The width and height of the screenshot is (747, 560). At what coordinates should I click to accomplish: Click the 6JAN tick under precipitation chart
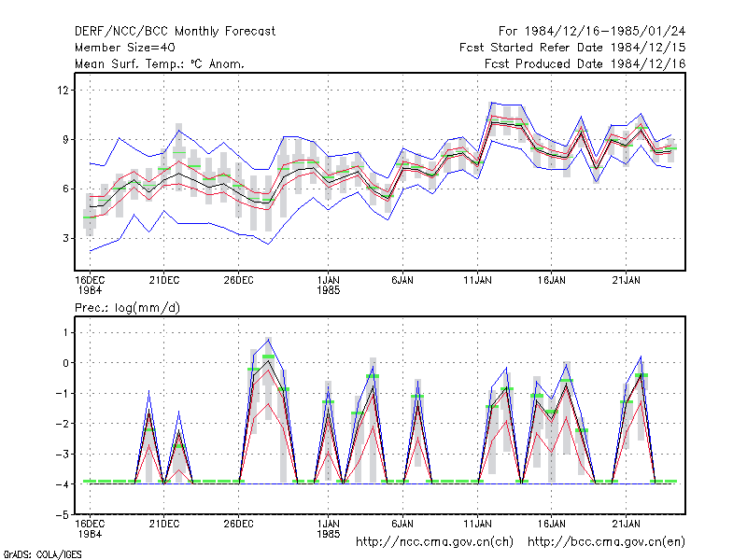(x=402, y=525)
